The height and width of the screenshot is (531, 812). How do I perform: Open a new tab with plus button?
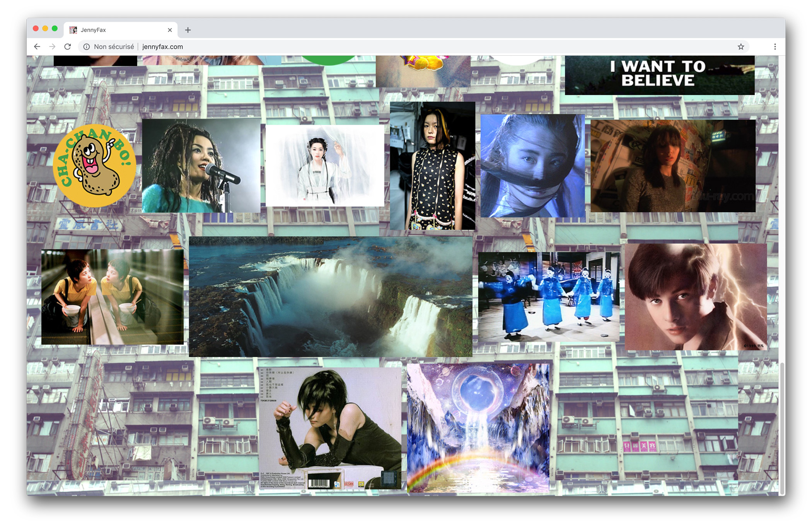click(x=188, y=30)
